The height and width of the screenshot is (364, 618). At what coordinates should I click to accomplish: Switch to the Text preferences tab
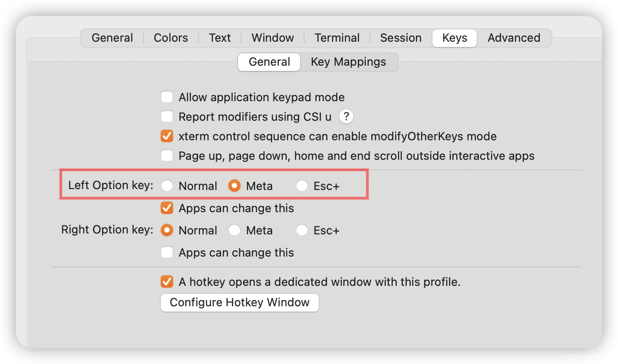(220, 38)
